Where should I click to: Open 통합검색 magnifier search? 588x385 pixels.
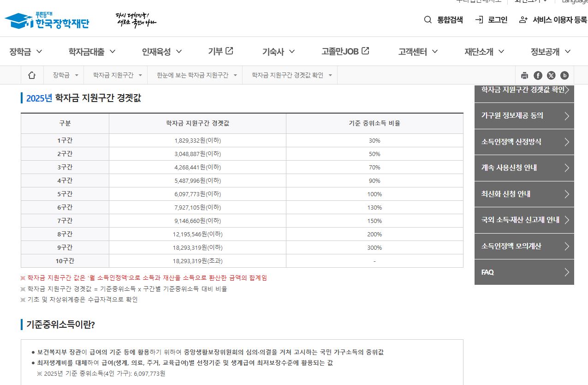pos(443,20)
